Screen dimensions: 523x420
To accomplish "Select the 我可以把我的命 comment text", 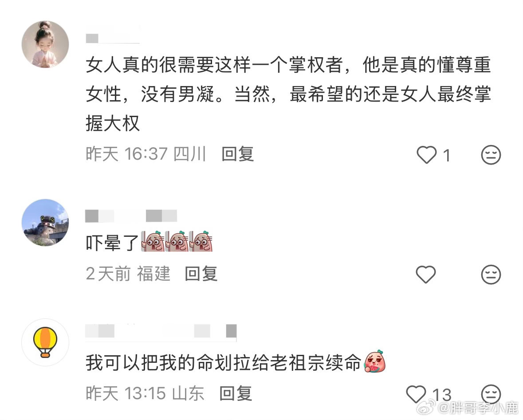I will (x=224, y=363).
